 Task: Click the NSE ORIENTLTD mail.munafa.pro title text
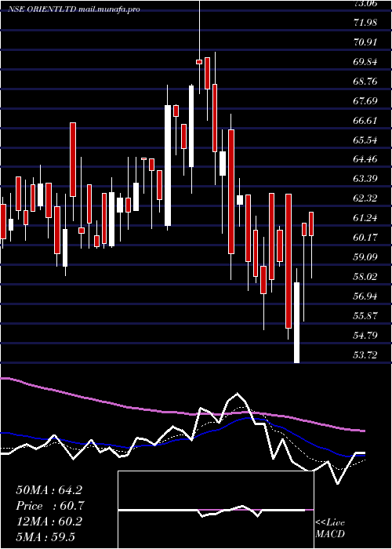74,9
